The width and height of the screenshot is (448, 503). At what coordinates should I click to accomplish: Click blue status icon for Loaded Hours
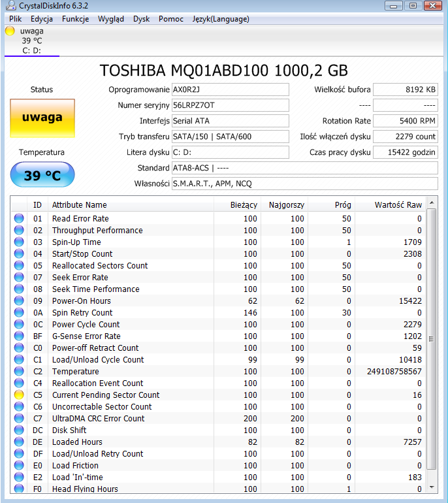[x=19, y=442]
